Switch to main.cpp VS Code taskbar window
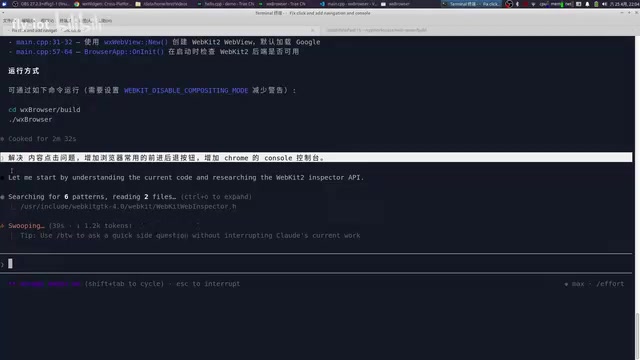The height and width of the screenshot is (360, 640). 348,4
